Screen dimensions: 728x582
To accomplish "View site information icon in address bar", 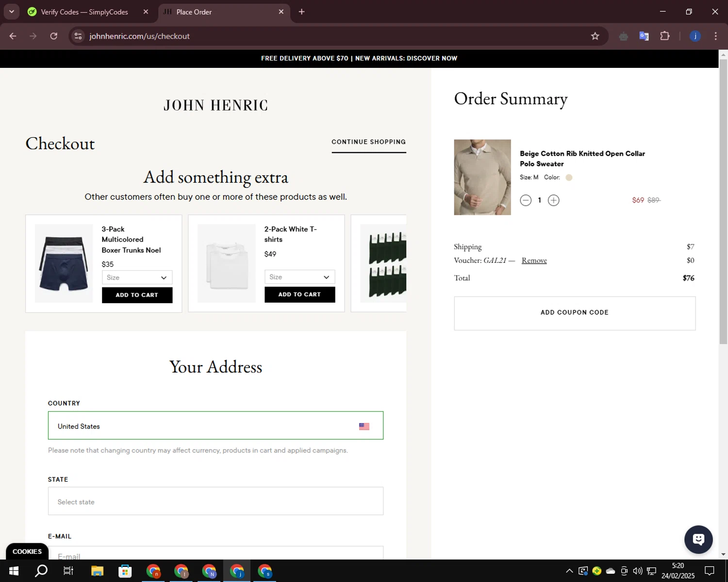I will click(x=78, y=36).
